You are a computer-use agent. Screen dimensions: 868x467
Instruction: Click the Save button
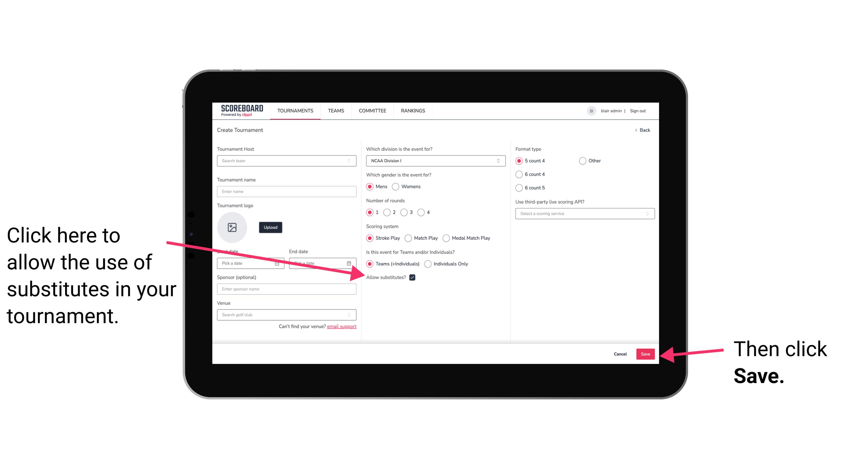(645, 354)
